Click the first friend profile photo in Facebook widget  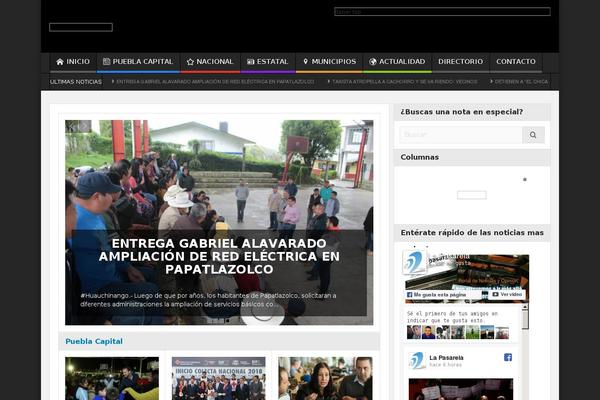(414, 332)
